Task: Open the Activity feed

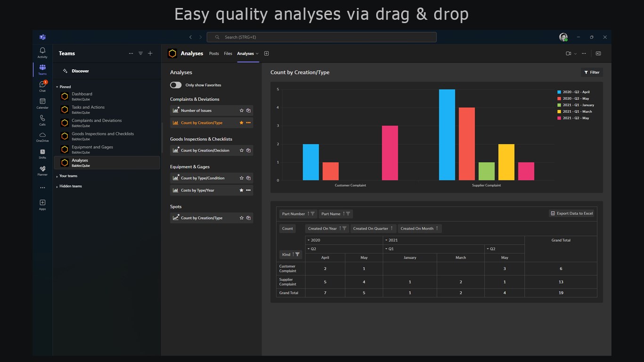Action: [x=42, y=52]
